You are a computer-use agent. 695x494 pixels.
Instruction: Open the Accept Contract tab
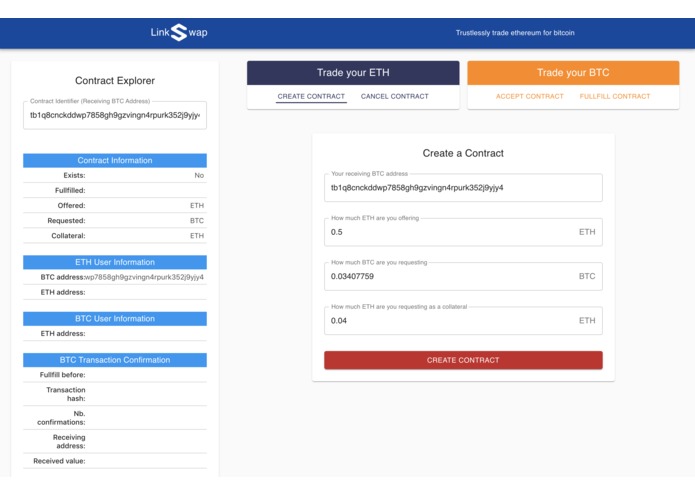pyautogui.click(x=530, y=96)
